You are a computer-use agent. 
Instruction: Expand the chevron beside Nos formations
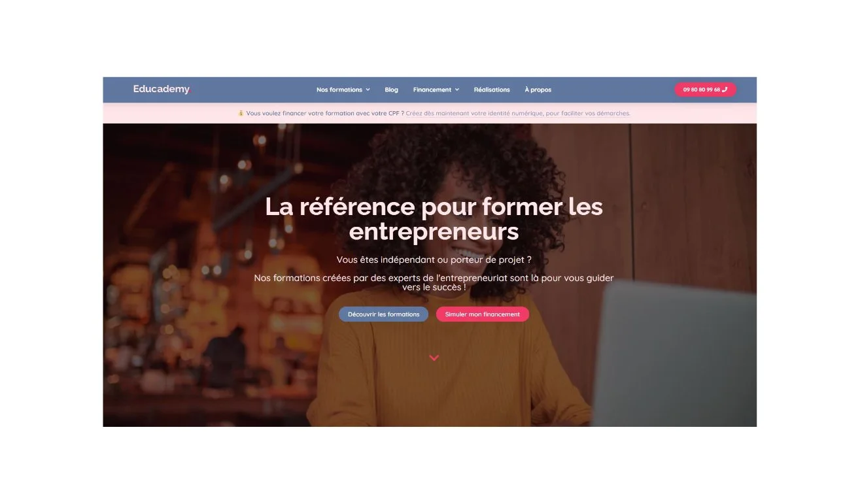tap(368, 90)
